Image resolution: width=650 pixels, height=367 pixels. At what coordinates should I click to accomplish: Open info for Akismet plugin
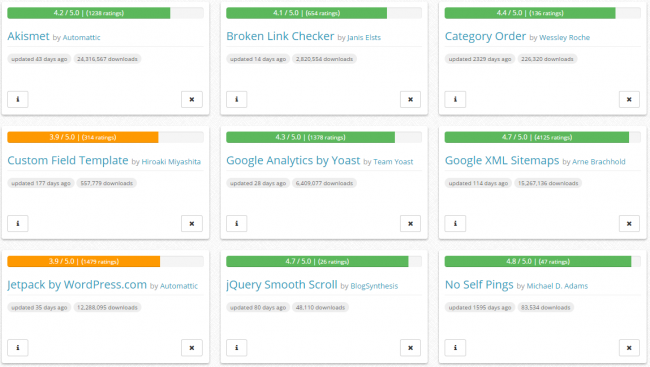point(18,100)
